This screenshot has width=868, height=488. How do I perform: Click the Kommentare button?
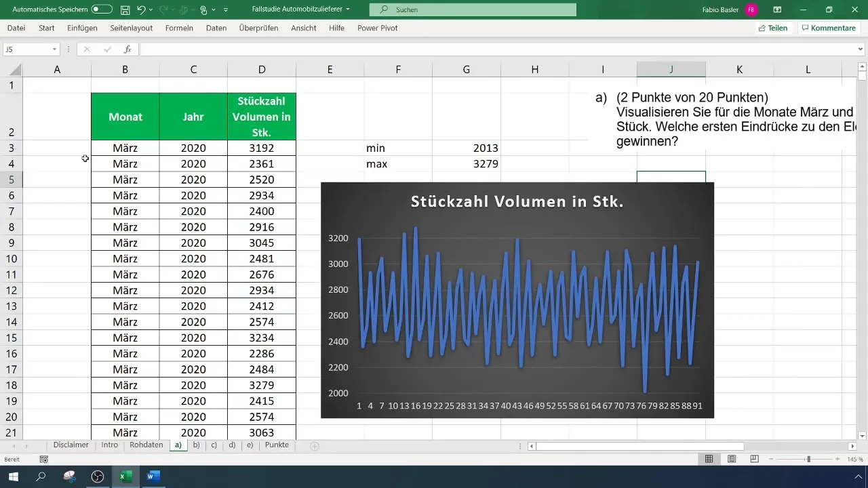pos(828,28)
